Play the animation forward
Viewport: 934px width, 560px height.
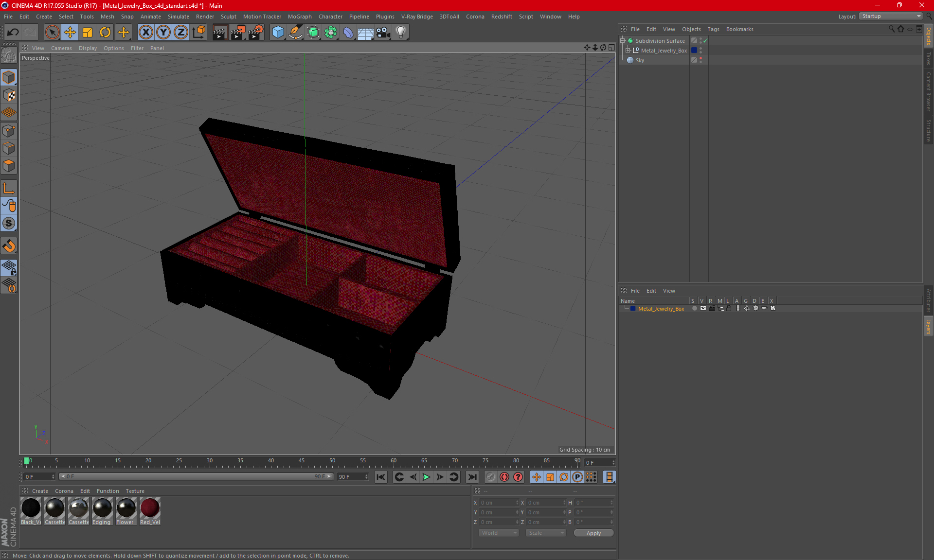pyautogui.click(x=426, y=477)
